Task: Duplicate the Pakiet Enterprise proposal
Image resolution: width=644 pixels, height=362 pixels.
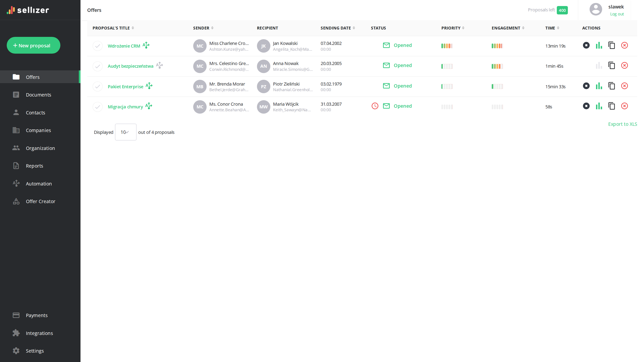Action: [x=612, y=86]
